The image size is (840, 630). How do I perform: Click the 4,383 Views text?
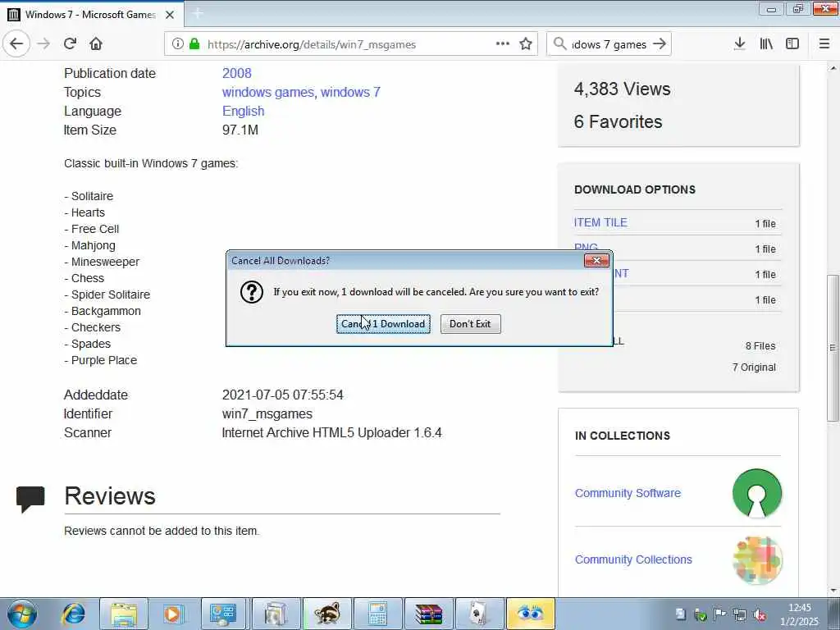point(622,89)
